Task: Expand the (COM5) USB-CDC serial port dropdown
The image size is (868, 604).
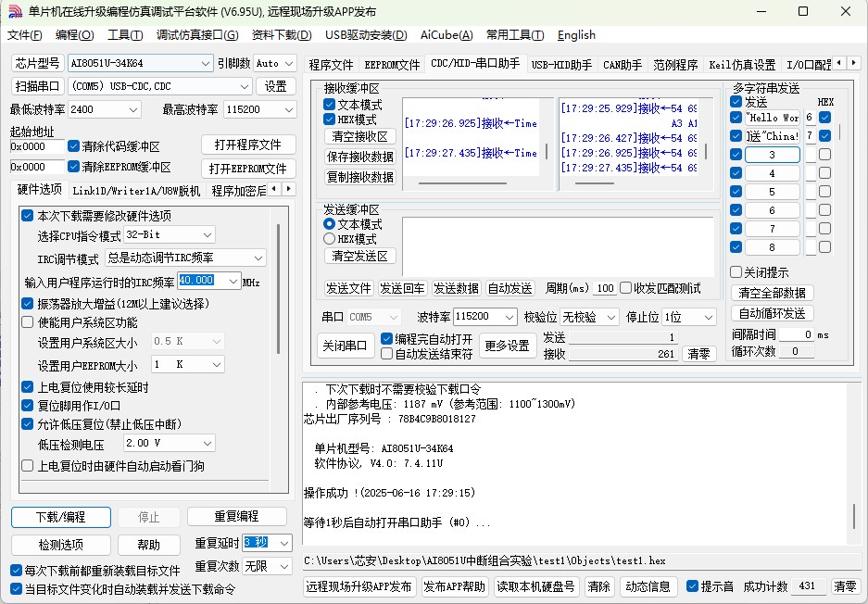Action: pos(245,86)
